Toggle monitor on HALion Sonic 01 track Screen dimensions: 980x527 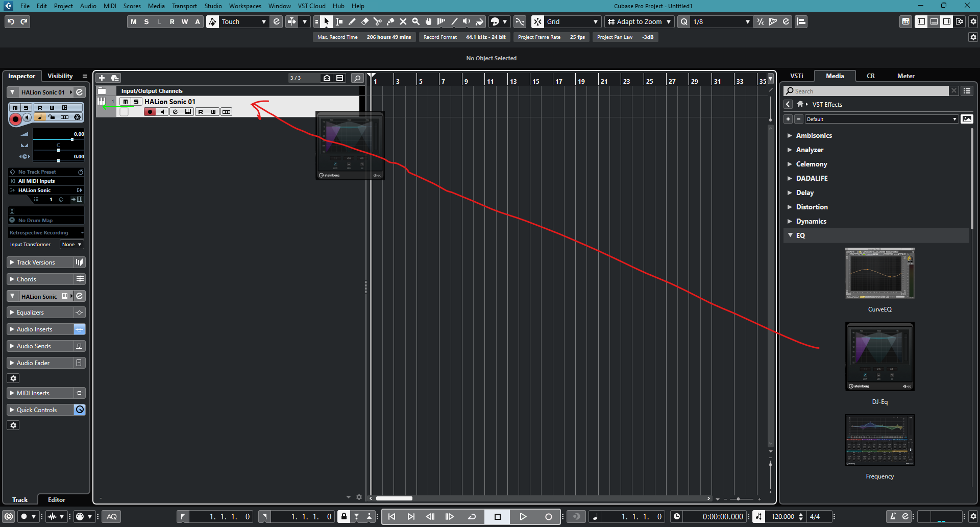tap(162, 112)
